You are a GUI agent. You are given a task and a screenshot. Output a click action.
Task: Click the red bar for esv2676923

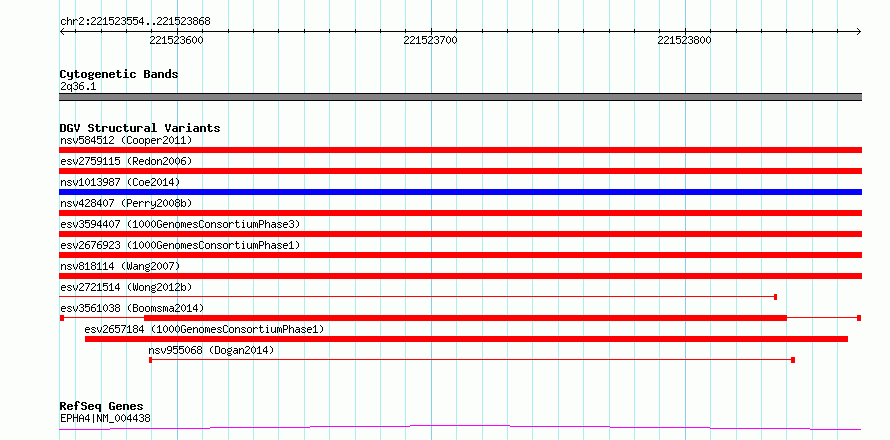coord(460,255)
